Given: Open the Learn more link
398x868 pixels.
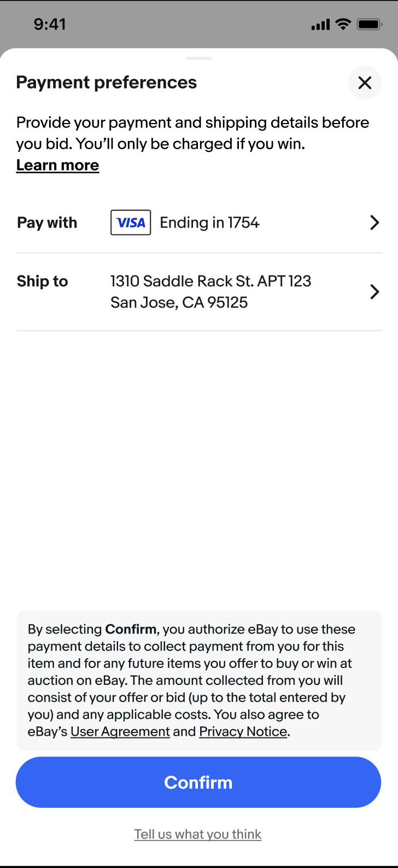Looking at the screenshot, I should 57,165.
